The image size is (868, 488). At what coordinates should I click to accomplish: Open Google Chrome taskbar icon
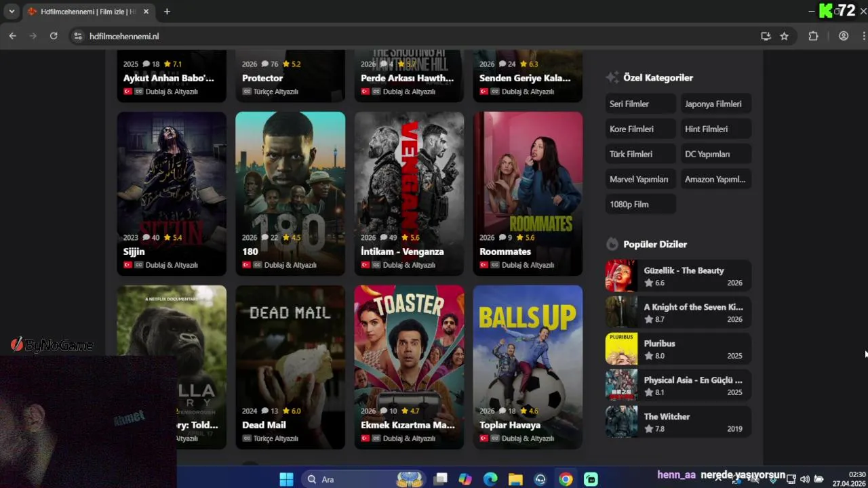pos(566,479)
